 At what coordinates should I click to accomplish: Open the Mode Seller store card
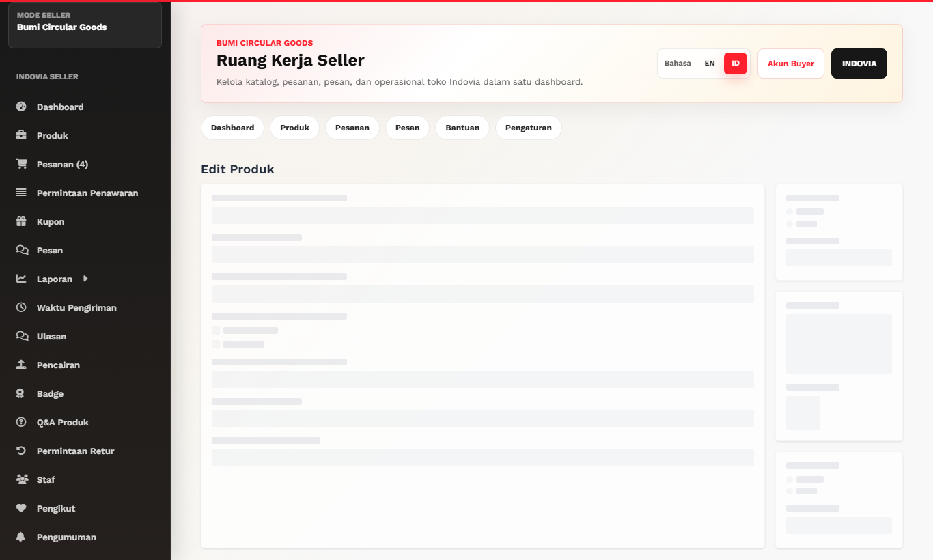point(85,25)
